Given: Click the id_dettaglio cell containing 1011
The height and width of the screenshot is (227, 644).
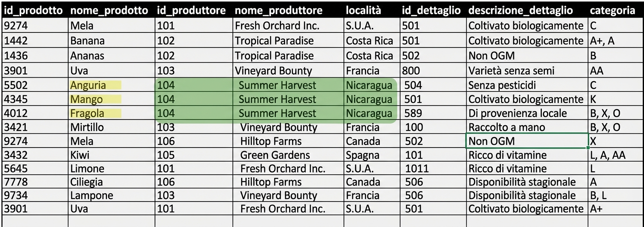Looking at the screenshot, I should tap(417, 168).
